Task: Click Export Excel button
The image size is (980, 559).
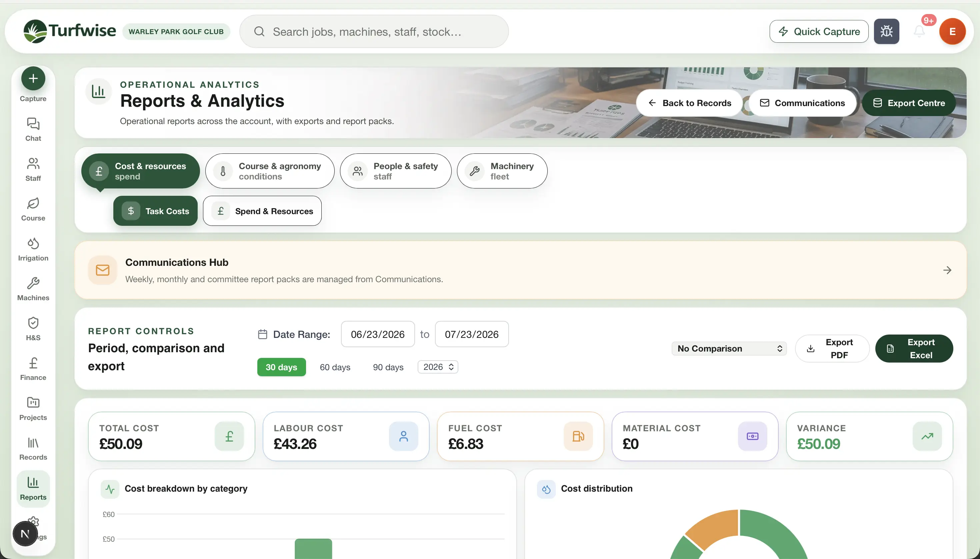Action: [914, 348]
